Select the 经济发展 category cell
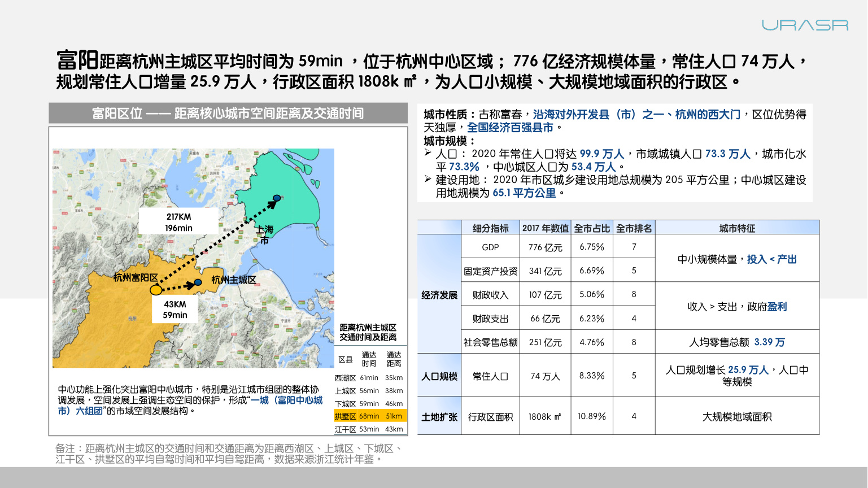This screenshot has width=868, height=488. click(x=439, y=294)
